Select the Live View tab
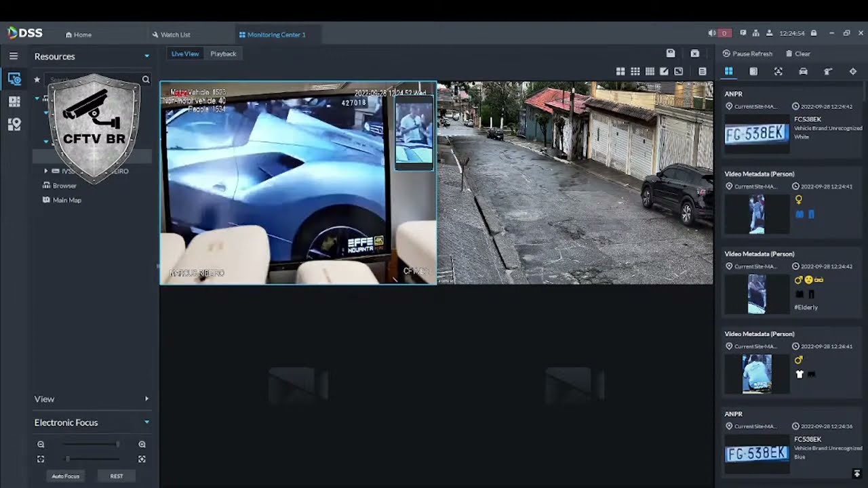Screen dimensions: 868x488 185,54
